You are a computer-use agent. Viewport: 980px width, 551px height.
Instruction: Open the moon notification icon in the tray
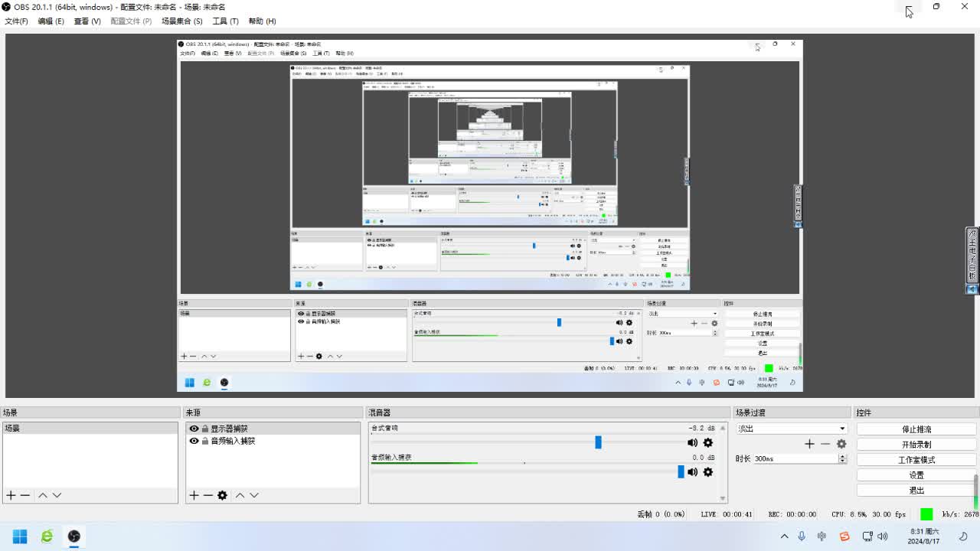(963, 536)
